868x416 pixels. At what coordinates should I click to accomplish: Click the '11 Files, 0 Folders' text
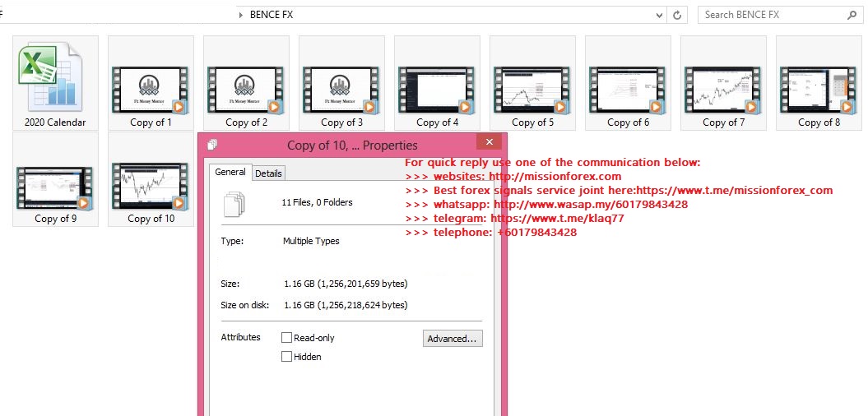[x=318, y=202]
